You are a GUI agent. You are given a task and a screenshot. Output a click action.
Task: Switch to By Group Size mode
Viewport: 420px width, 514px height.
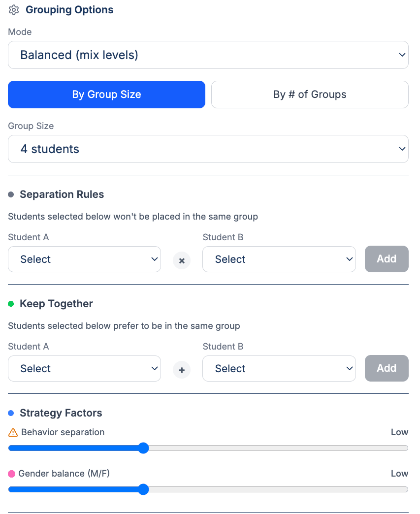click(x=106, y=95)
